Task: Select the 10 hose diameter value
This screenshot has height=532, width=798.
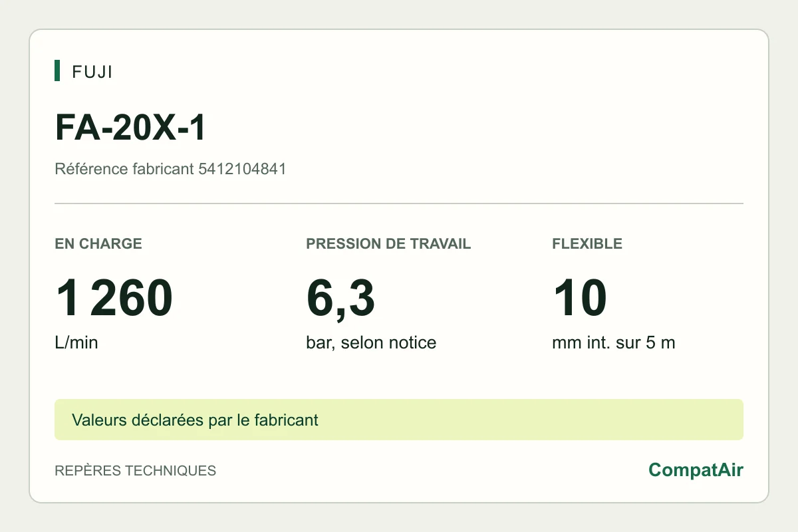Action: [x=580, y=298]
